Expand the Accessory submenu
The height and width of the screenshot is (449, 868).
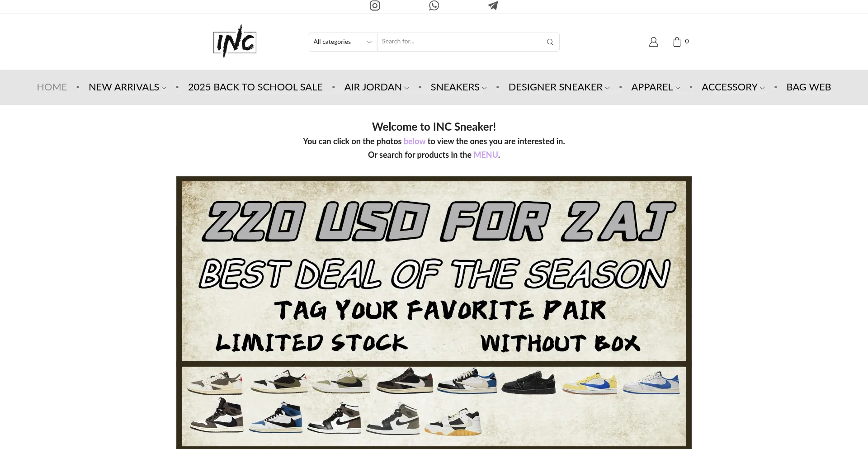pyautogui.click(x=762, y=88)
